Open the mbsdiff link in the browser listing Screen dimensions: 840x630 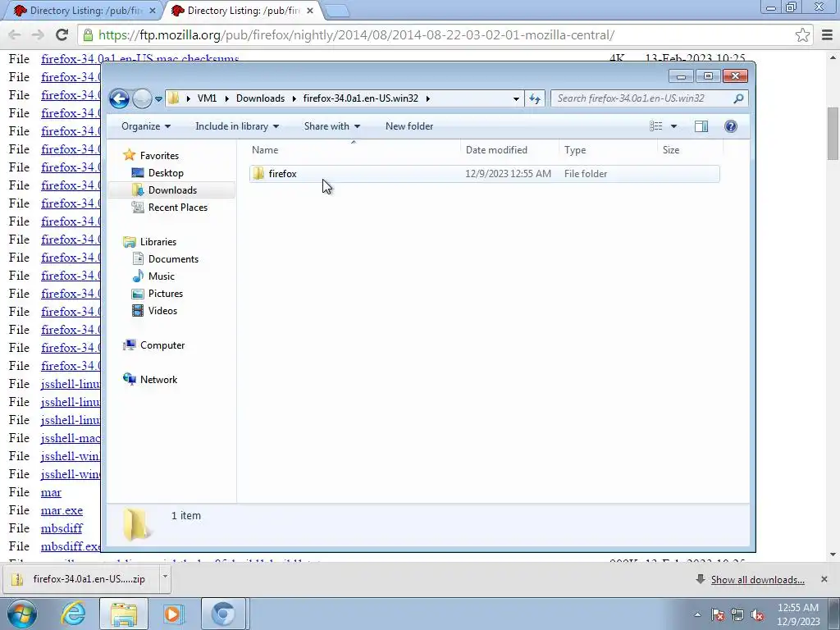coord(62,529)
